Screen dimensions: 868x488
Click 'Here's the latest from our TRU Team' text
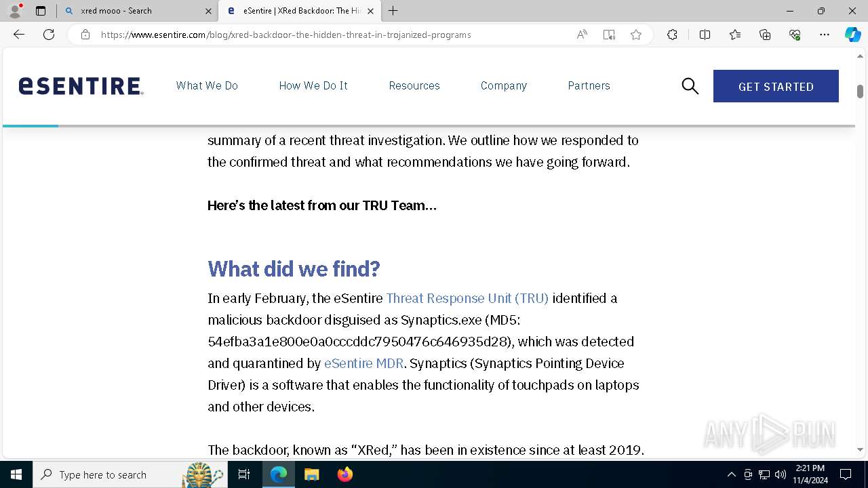[322, 205]
